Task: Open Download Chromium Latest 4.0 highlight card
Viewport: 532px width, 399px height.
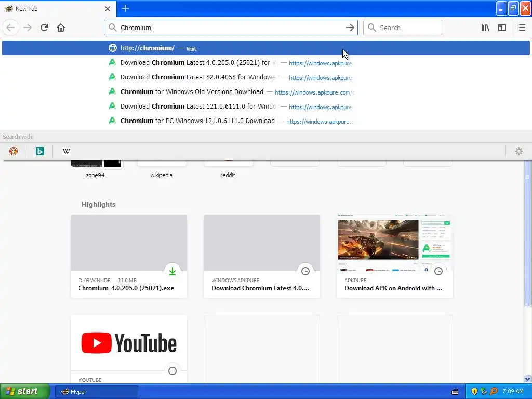Action: (262, 257)
